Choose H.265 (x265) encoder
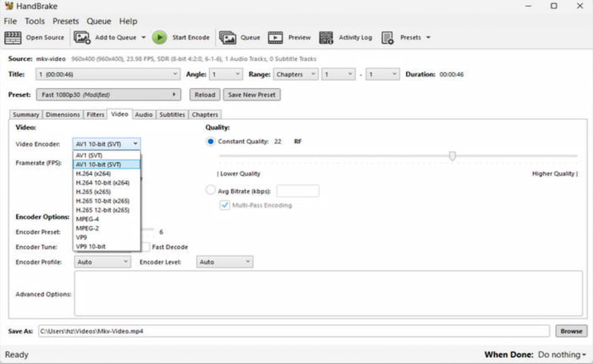This screenshot has height=364, width=593. coord(106,192)
